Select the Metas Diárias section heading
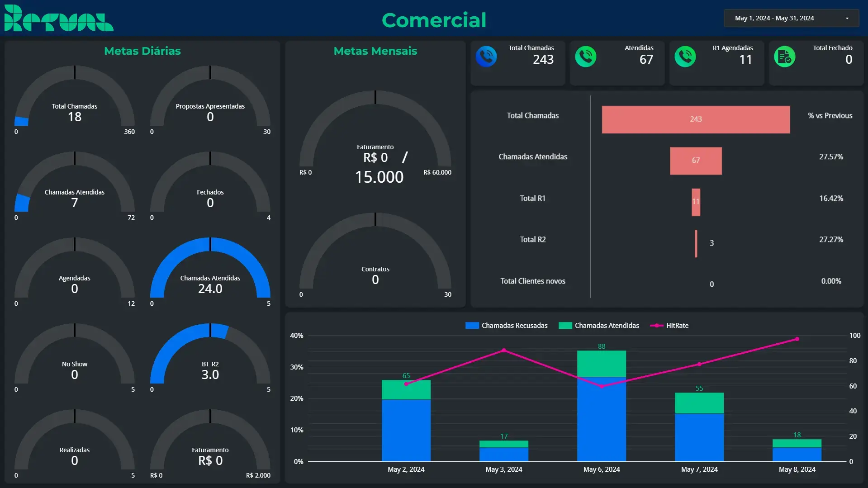Screen dimensions: 868x488 (x=142, y=51)
